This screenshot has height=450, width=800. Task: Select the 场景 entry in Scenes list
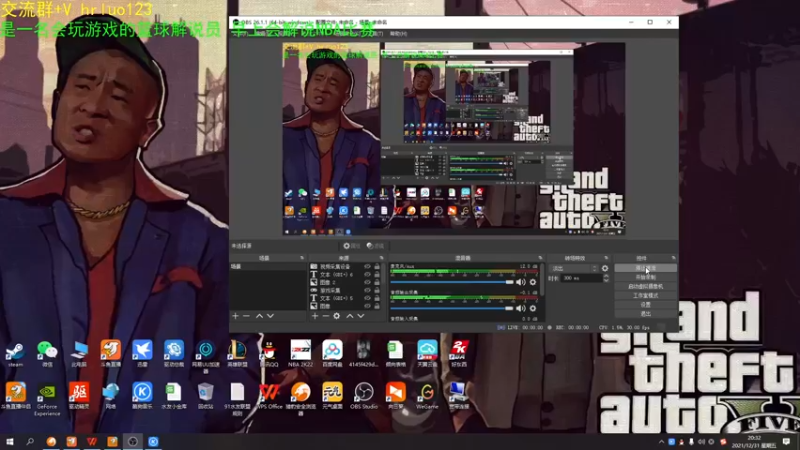pyautogui.click(x=268, y=267)
